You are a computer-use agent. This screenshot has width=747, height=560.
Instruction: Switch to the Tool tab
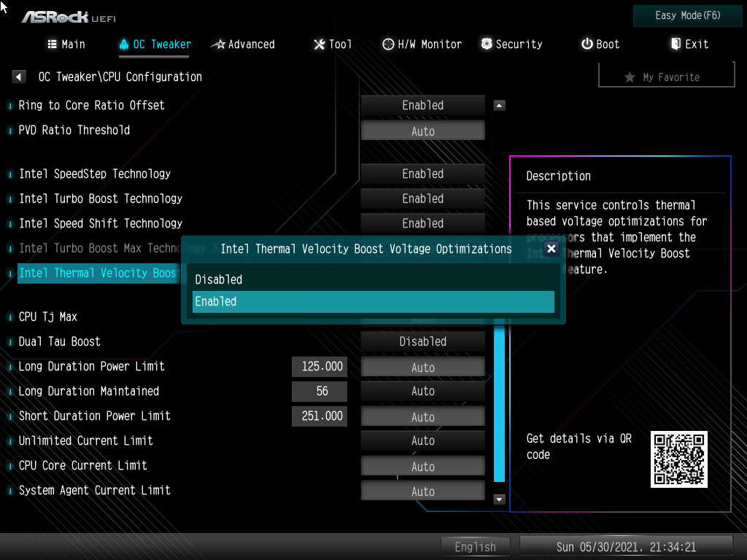(x=333, y=44)
